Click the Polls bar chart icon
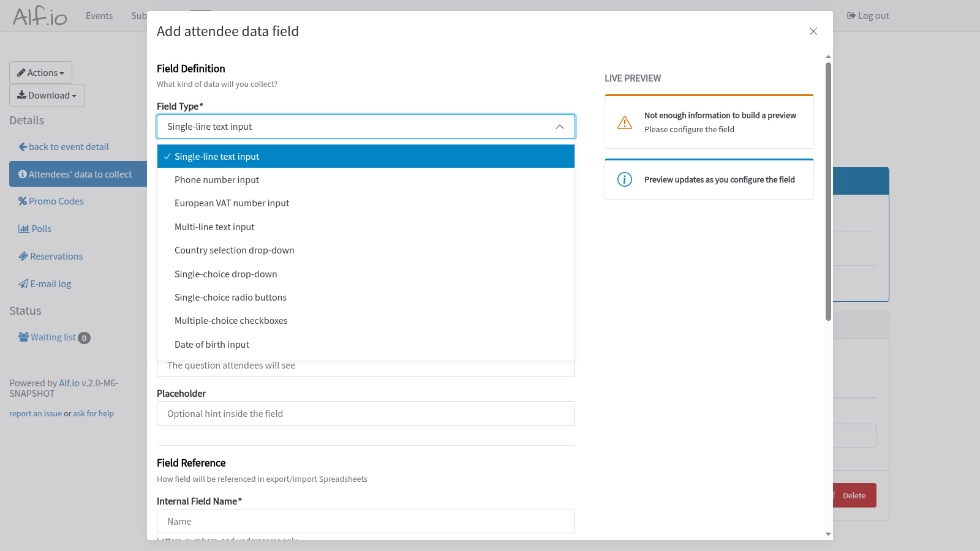 click(23, 229)
